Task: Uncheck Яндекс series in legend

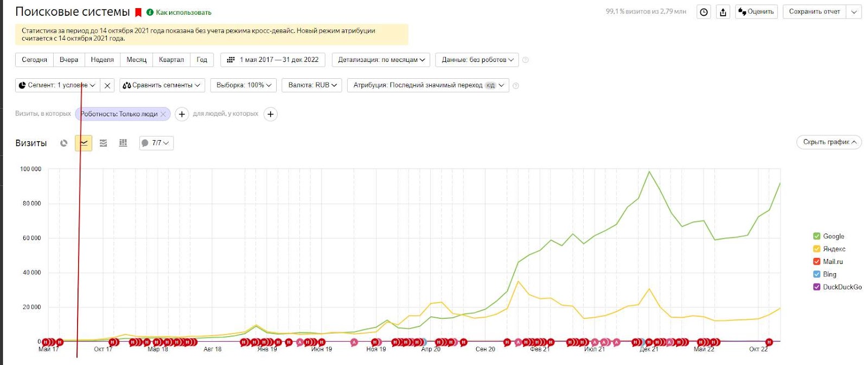Action: (816, 249)
